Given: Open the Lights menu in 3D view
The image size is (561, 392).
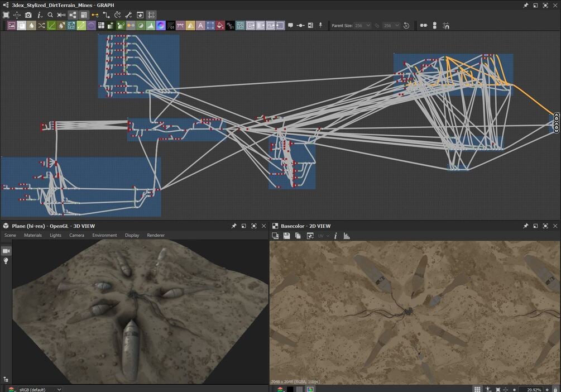Looking at the screenshot, I should pyautogui.click(x=55, y=235).
